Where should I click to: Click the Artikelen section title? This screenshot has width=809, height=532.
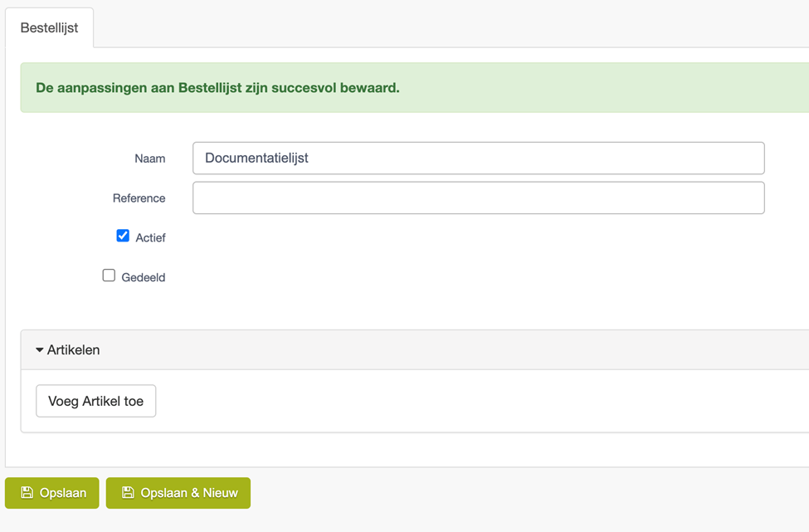click(73, 350)
